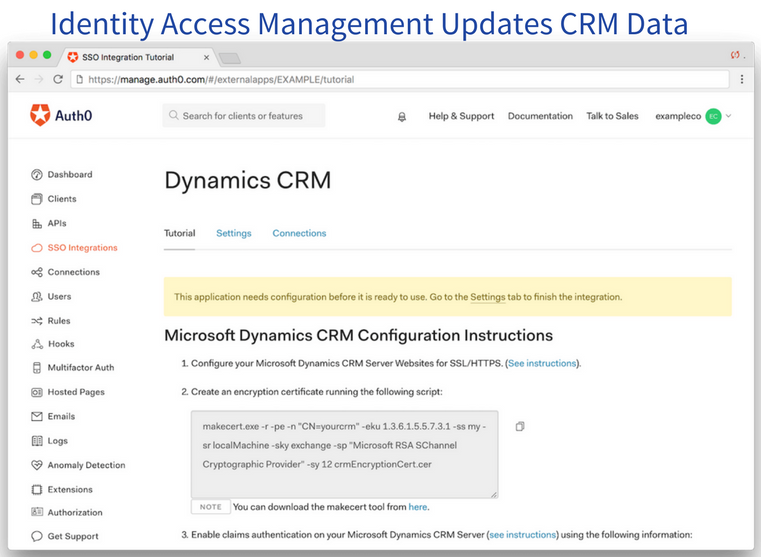
Task: Click the Users people icon in sidebar
Action: click(37, 296)
